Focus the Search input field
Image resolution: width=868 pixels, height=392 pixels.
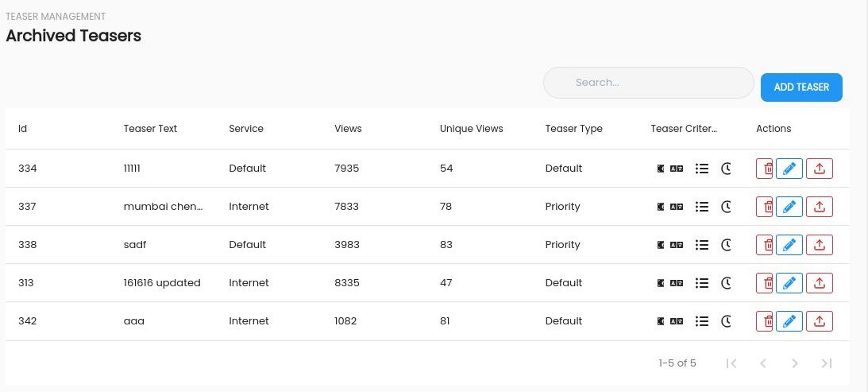(x=649, y=83)
